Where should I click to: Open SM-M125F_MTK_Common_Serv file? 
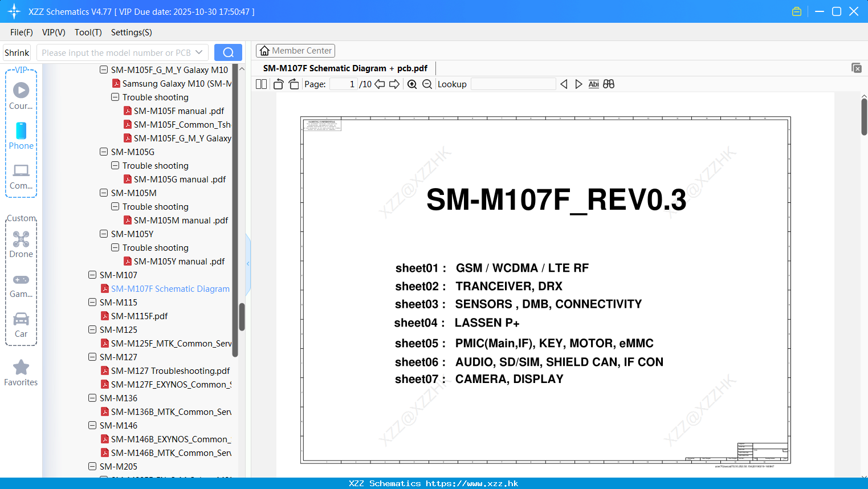point(171,343)
